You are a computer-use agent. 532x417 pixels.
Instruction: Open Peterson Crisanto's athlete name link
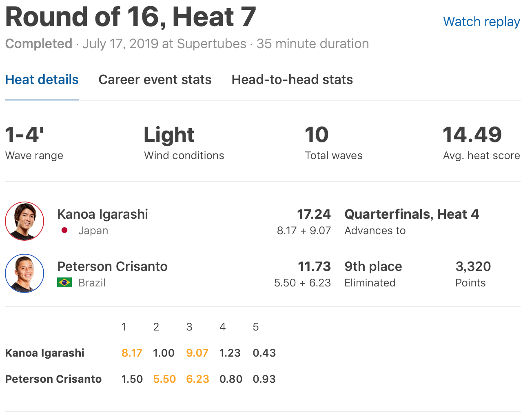[x=112, y=266]
